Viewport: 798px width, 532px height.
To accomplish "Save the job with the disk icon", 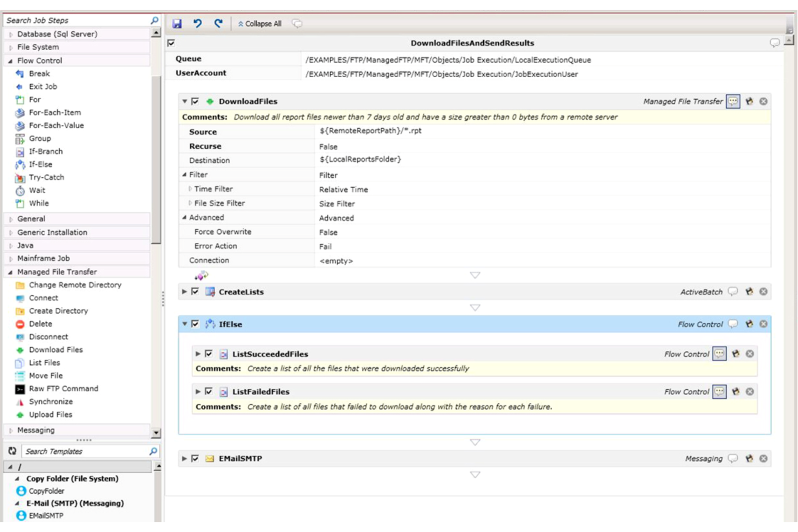I will (177, 23).
